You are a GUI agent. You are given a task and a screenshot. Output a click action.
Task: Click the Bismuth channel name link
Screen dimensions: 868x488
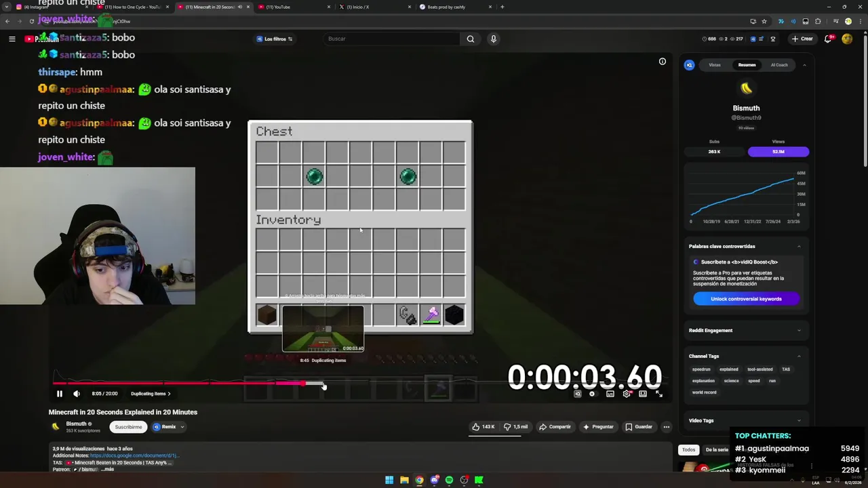pyautogui.click(x=76, y=424)
